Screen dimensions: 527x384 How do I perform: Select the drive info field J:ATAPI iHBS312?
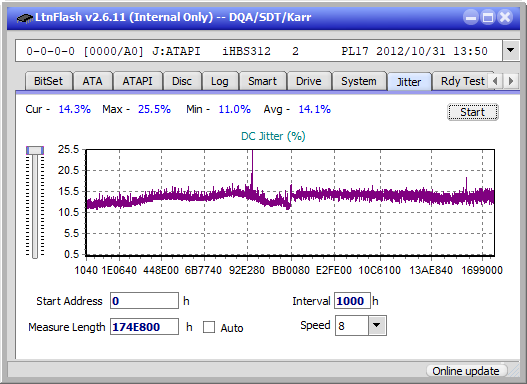(259, 51)
